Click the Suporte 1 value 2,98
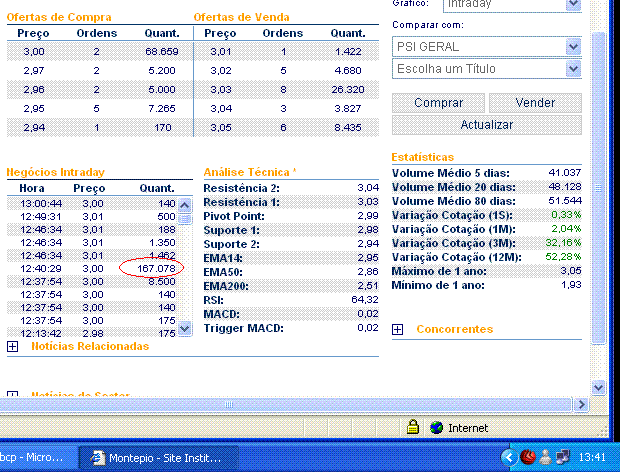The height and width of the screenshot is (473, 621). tap(368, 230)
